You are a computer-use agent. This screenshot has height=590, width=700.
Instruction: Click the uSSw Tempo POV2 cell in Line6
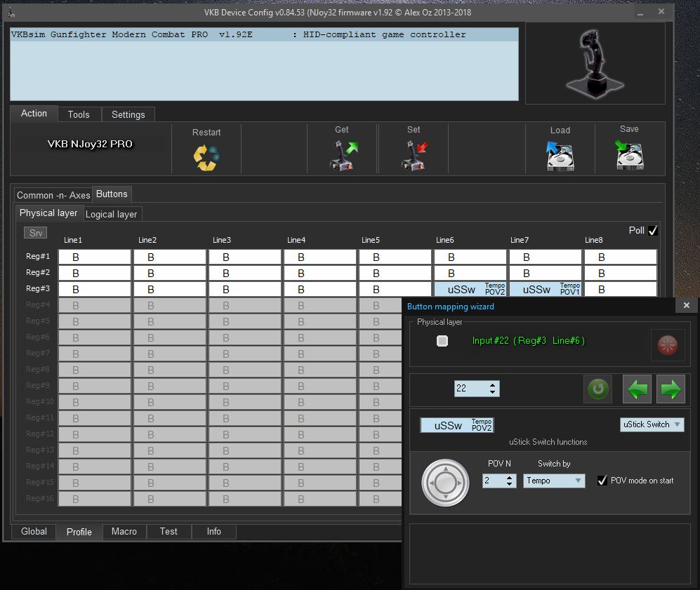point(470,290)
